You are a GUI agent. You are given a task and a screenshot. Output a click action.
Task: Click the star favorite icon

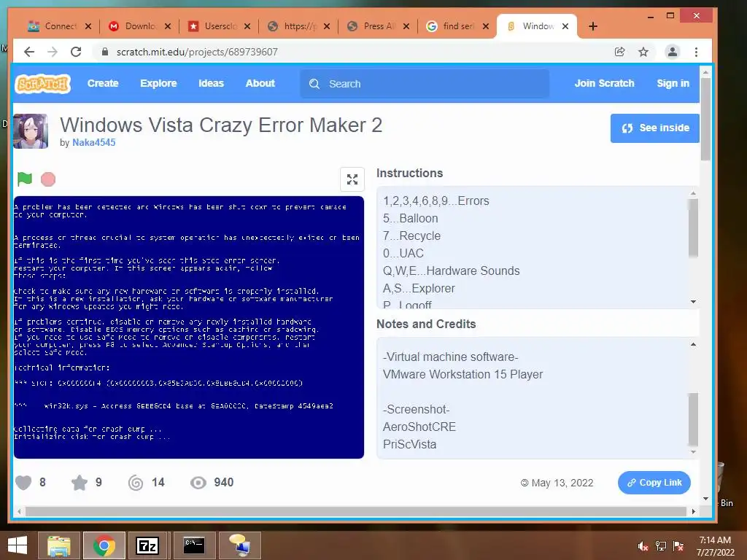click(80, 483)
